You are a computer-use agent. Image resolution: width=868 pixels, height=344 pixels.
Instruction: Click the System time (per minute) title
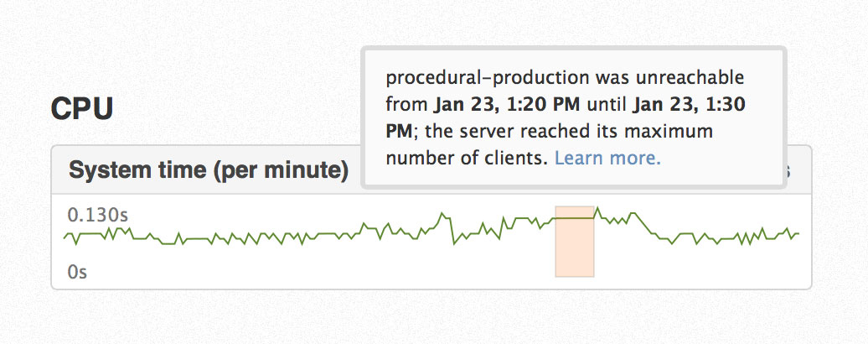(208, 170)
